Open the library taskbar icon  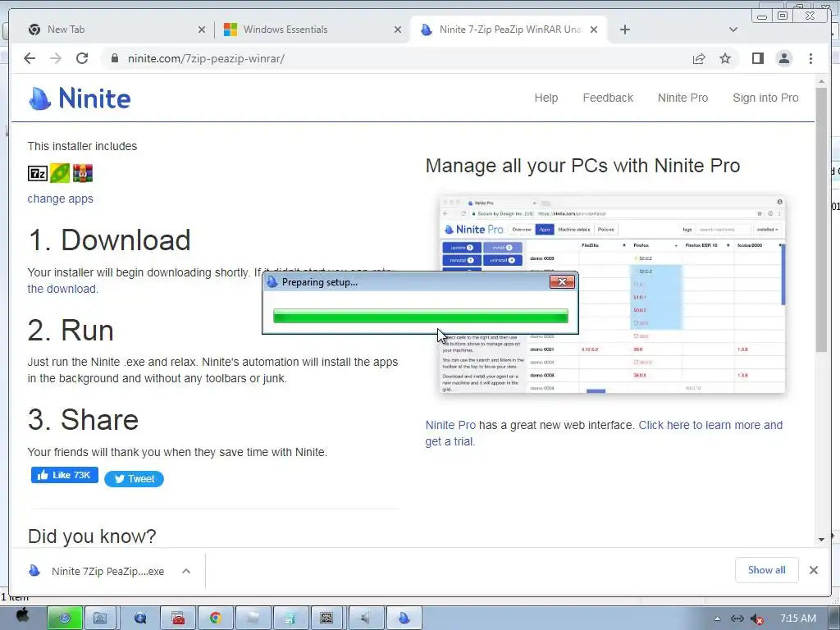(100, 619)
